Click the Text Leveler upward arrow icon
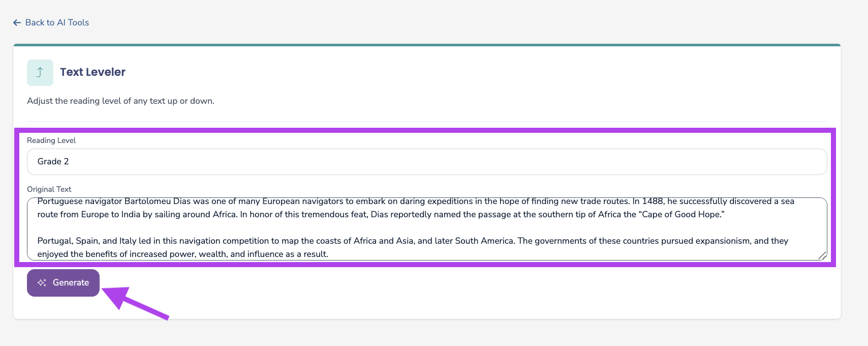The image size is (868, 346). (x=40, y=72)
